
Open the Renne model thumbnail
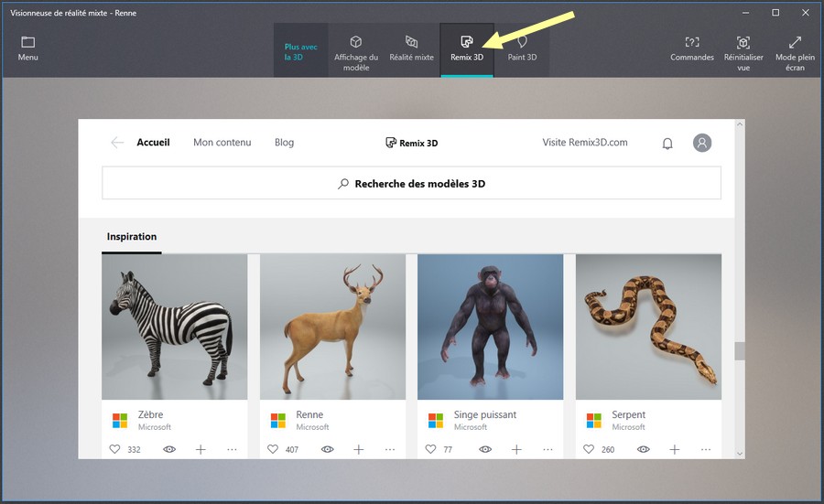tap(332, 327)
